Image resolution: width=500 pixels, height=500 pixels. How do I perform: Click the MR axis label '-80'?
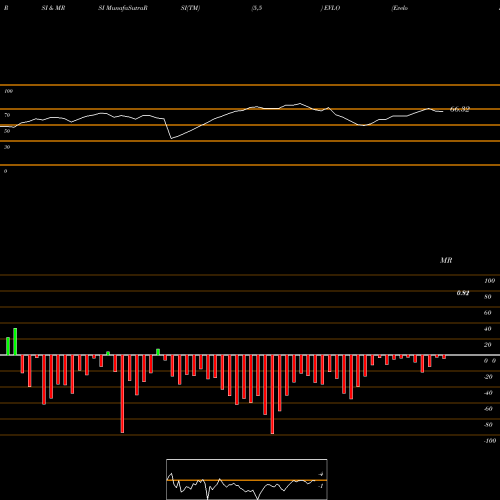488,425
